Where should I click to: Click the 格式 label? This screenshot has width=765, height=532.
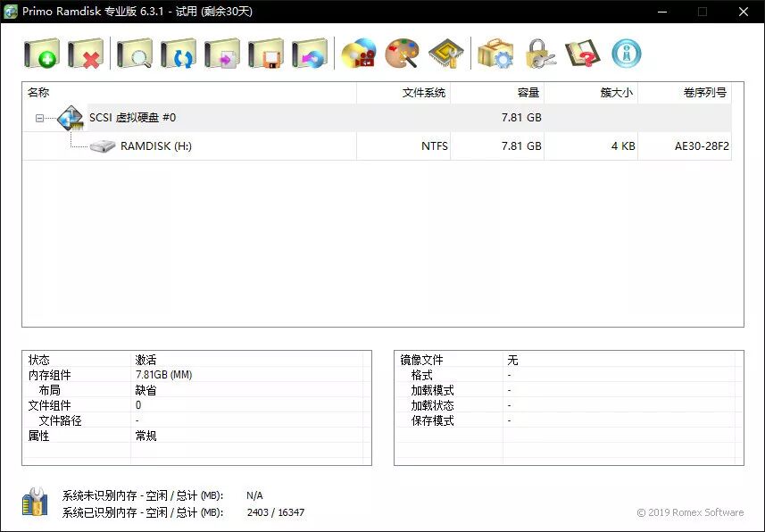click(422, 375)
